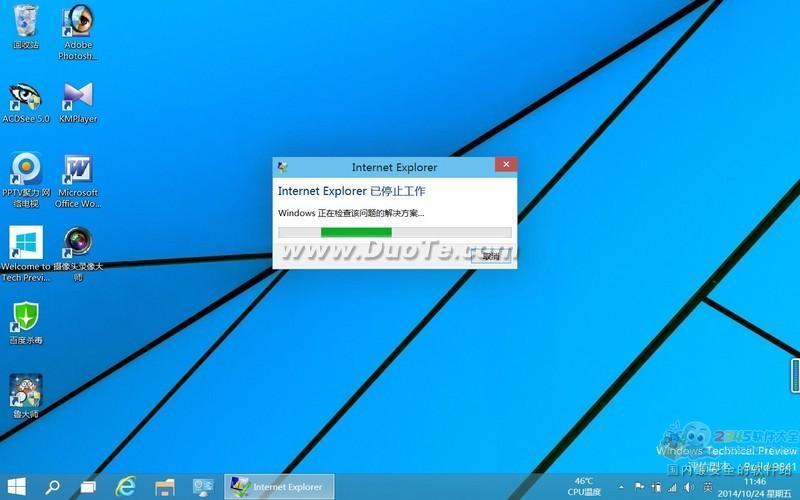This screenshot has height=500, width=800.
Task: Select the 百度杀毒 antivirus desktop shortcut
Action: pyautogui.click(x=26, y=322)
